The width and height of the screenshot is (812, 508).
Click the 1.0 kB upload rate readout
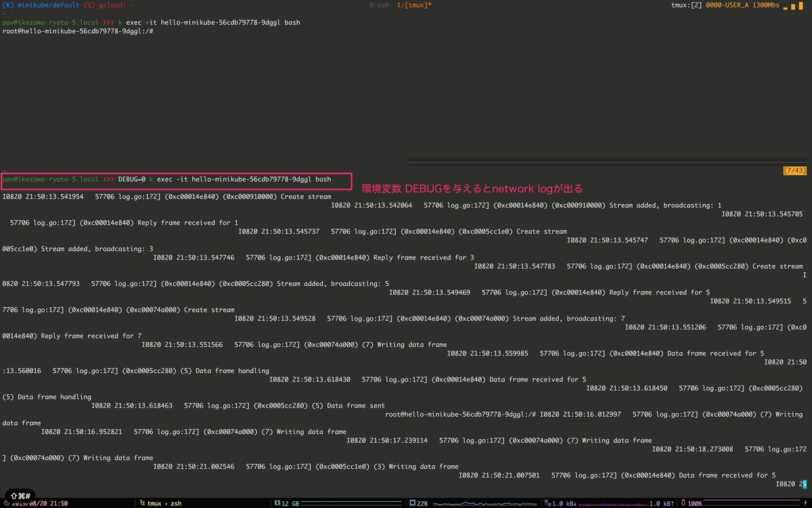tap(662, 503)
